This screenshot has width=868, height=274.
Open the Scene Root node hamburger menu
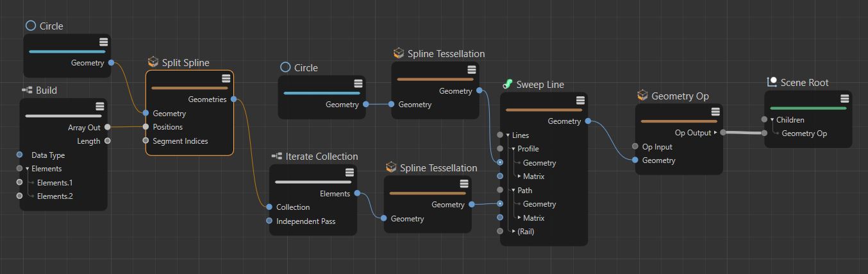click(x=845, y=98)
